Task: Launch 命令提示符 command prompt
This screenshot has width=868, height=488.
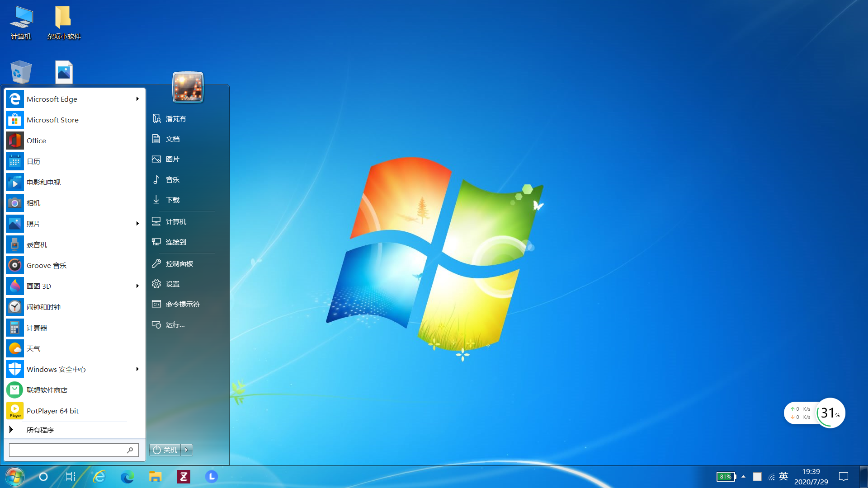Action: (183, 305)
